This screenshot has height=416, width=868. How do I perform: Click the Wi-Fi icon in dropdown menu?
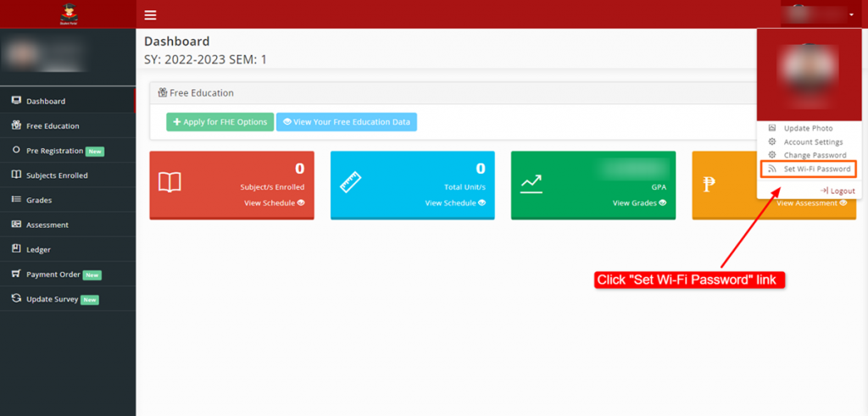pyautogui.click(x=772, y=169)
